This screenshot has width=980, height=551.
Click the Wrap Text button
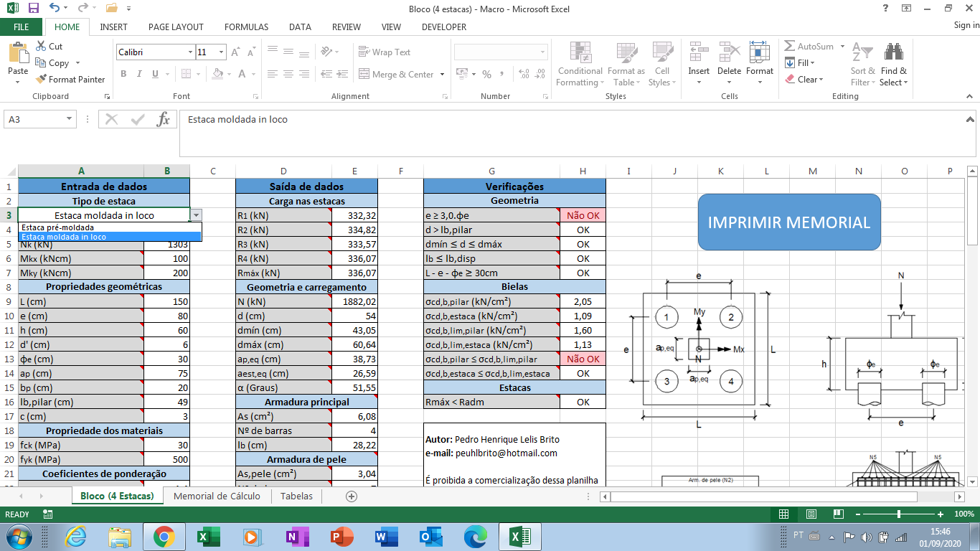385,52
